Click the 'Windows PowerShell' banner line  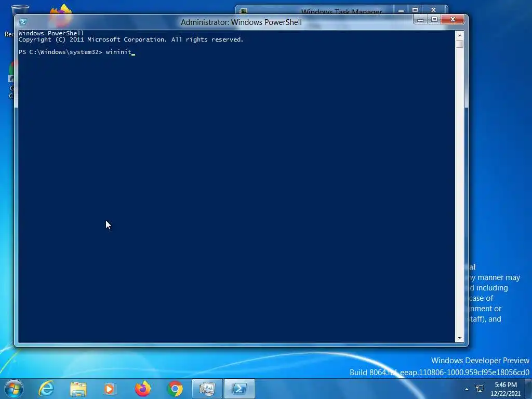(51, 33)
